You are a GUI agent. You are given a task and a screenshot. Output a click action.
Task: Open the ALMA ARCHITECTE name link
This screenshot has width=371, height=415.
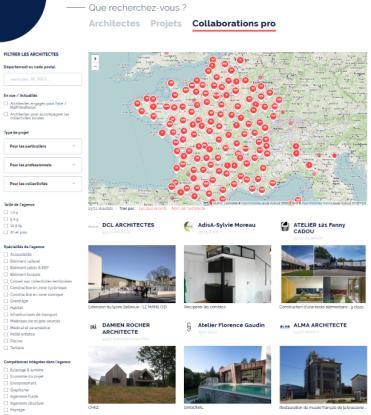click(320, 325)
